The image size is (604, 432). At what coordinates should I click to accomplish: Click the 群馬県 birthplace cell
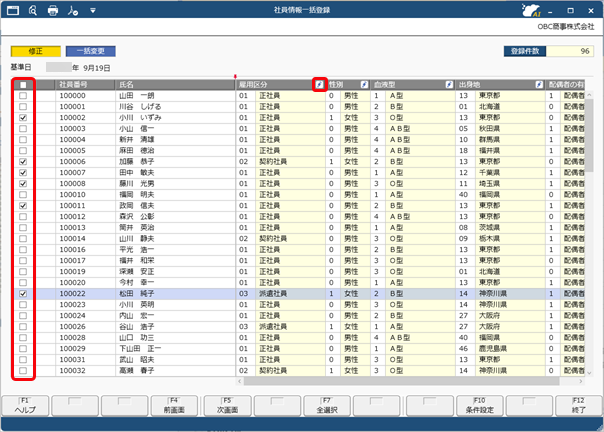(510, 140)
